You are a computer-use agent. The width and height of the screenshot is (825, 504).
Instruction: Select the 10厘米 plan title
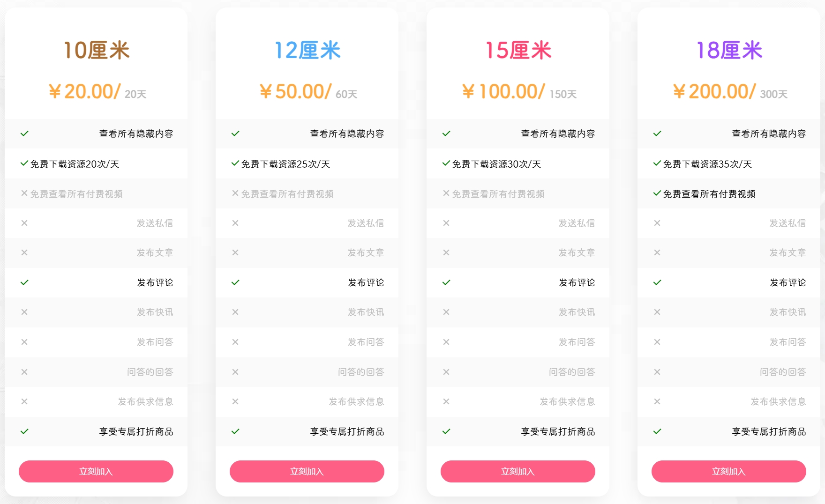pyautogui.click(x=96, y=50)
